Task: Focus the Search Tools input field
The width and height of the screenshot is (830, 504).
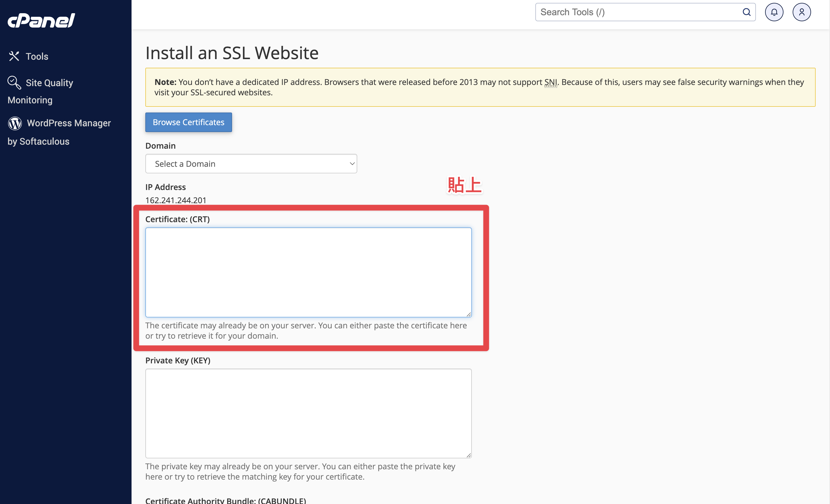Action: point(639,12)
